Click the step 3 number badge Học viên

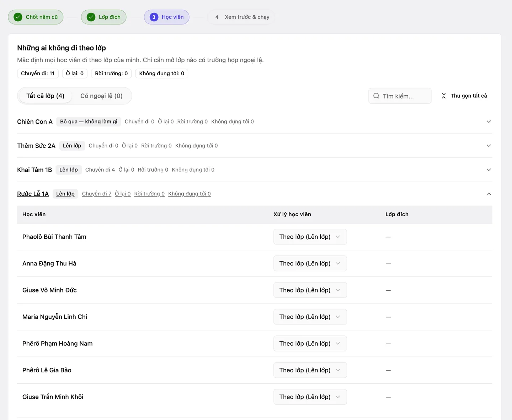coord(154,17)
